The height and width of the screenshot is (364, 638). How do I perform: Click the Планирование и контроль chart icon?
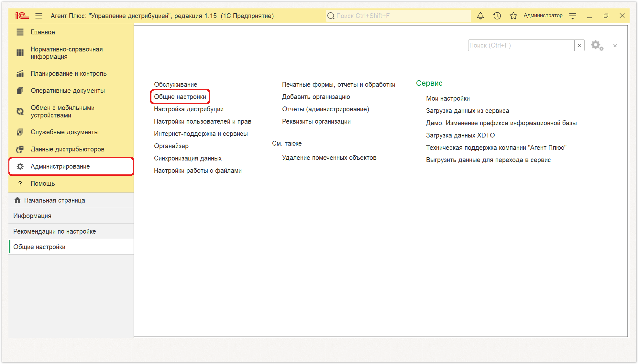click(x=20, y=73)
